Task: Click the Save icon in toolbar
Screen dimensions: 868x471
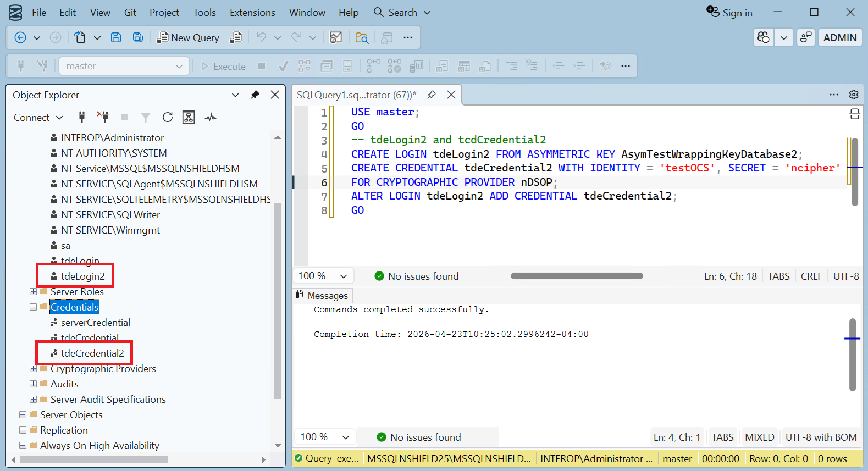Action: click(x=116, y=37)
